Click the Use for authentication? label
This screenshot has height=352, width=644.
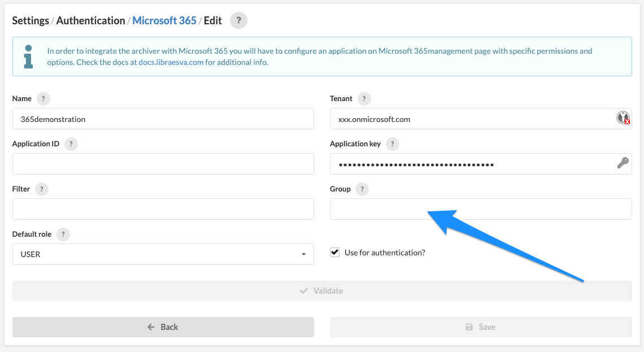pyautogui.click(x=385, y=253)
